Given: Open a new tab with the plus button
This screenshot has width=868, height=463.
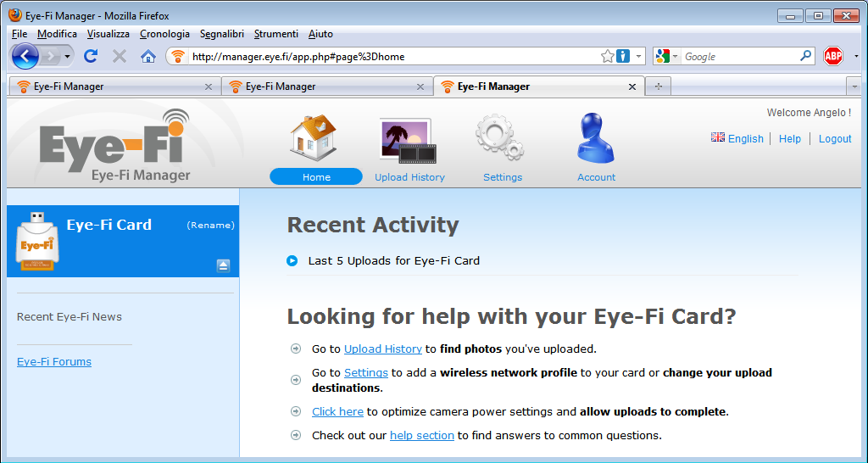Looking at the screenshot, I should 658,86.
